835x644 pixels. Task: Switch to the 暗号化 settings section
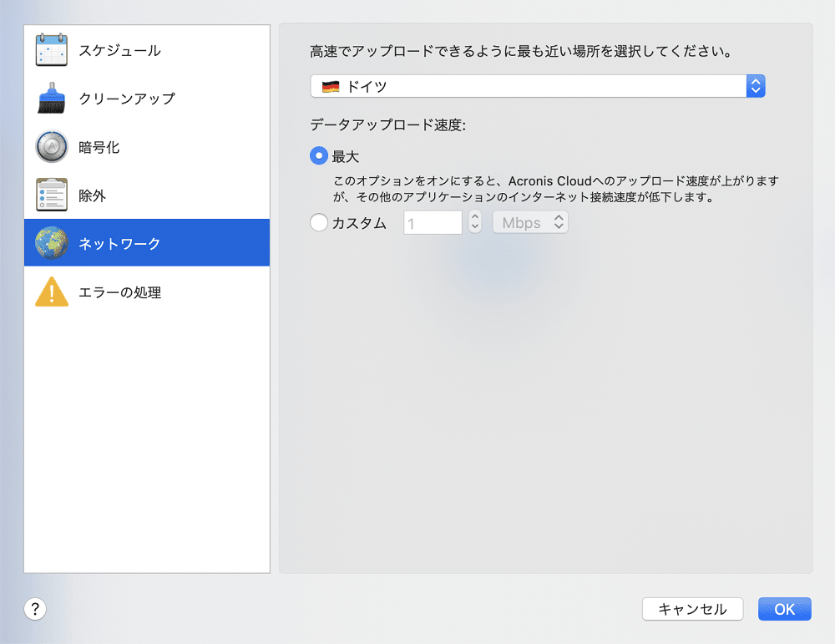[x=99, y=147]
